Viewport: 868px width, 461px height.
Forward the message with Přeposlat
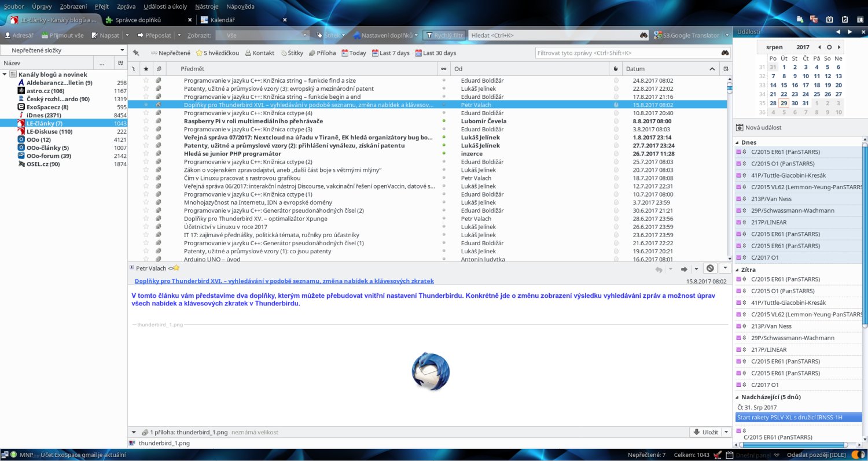click(x=154, y=35)
